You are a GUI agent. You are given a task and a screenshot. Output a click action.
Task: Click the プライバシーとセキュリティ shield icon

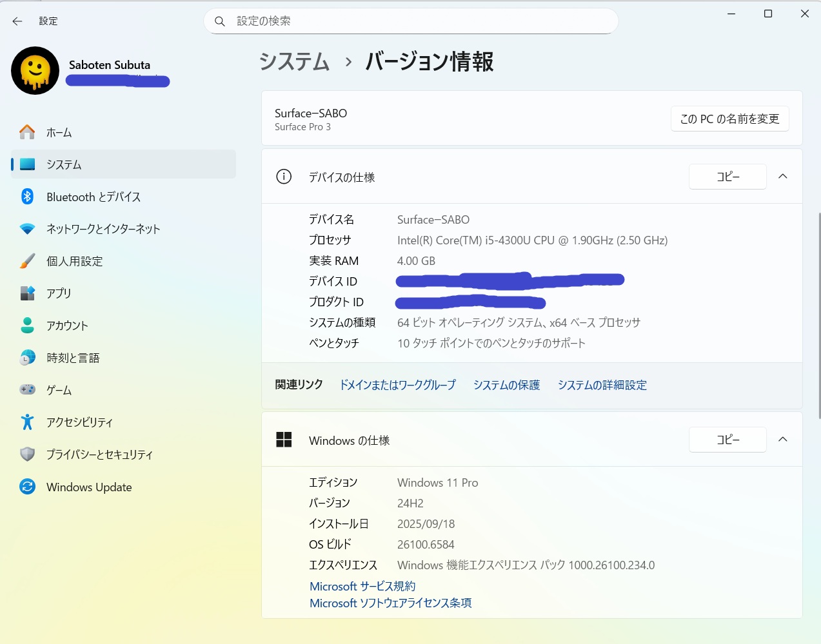[27, 454]
